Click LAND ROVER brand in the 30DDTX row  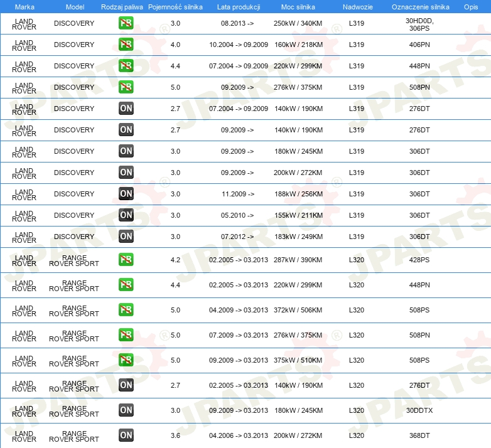24,411
